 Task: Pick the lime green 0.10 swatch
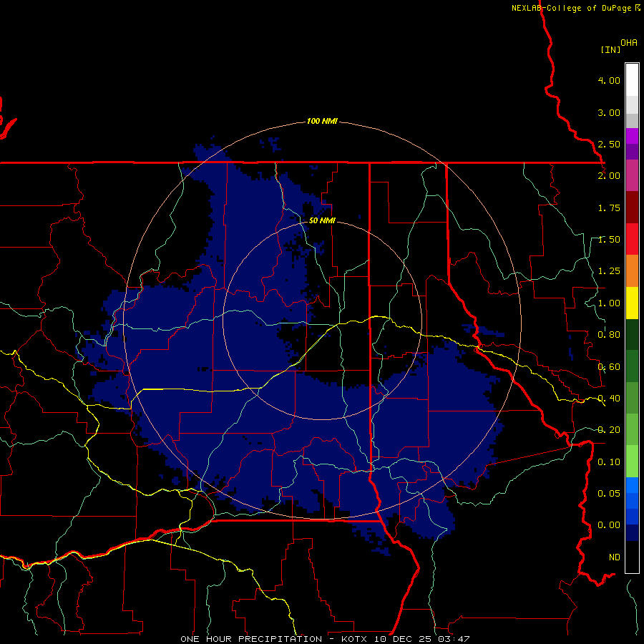click(632, 462)
